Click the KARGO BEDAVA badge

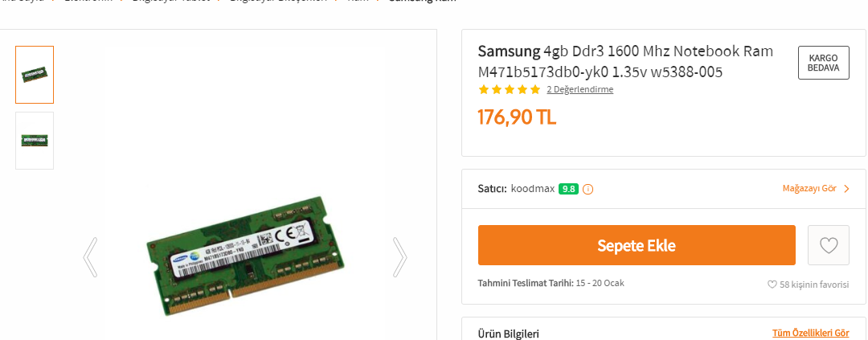(823, 63)
